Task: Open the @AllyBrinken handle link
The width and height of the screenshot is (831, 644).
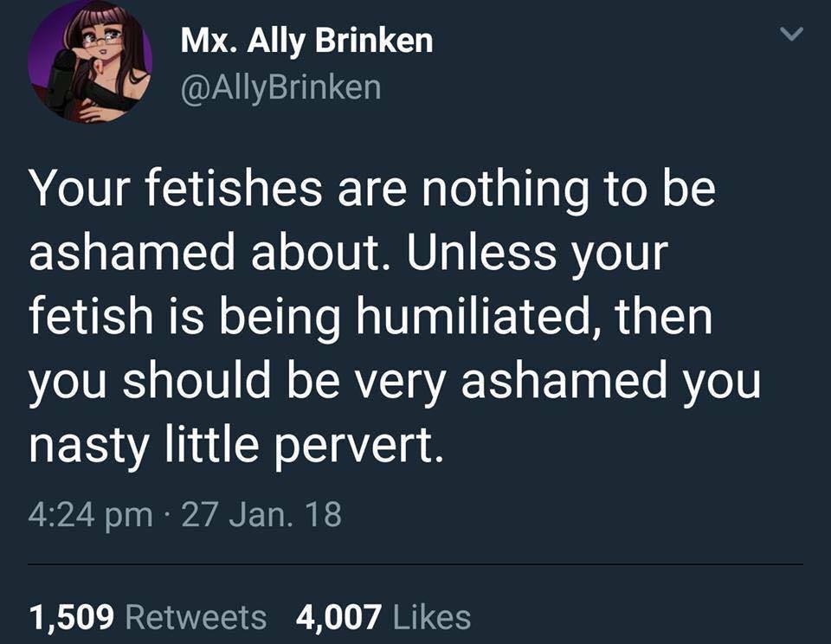Action: (x=280, y=88)
